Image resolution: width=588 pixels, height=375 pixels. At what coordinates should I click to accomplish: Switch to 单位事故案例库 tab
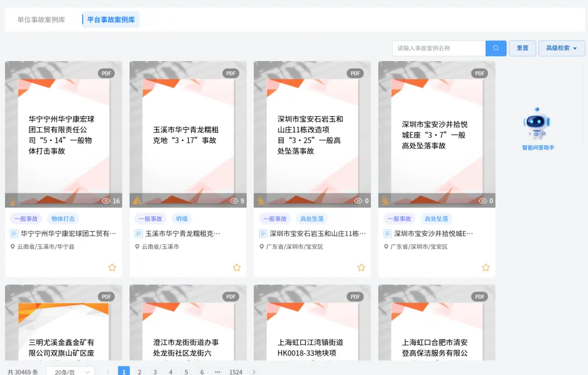click(x=41, y=20)
